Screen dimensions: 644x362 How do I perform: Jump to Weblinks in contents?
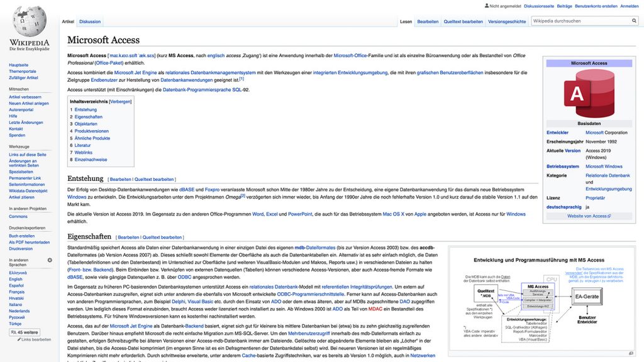84,152
